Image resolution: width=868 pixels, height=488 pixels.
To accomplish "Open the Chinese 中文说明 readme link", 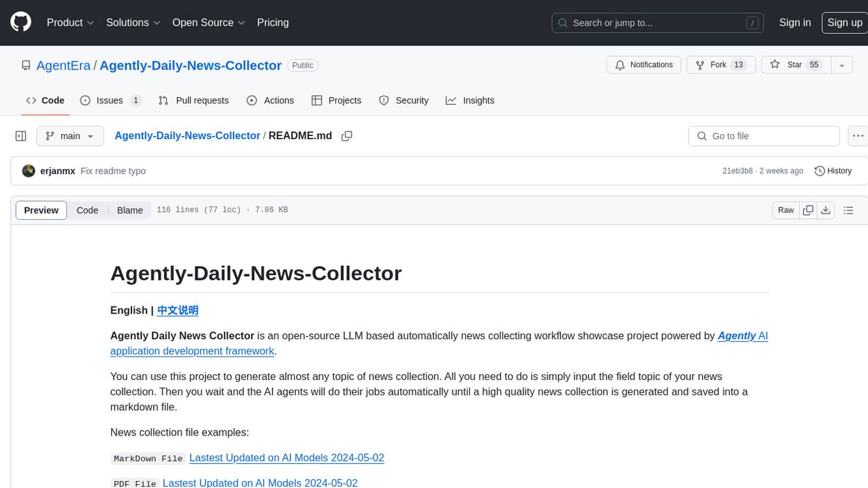I will [177, 310].
